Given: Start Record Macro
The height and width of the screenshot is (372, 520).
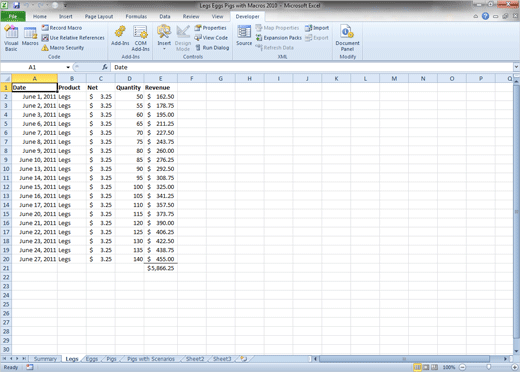Looking at the screenshot, I should tap(62, 28).
